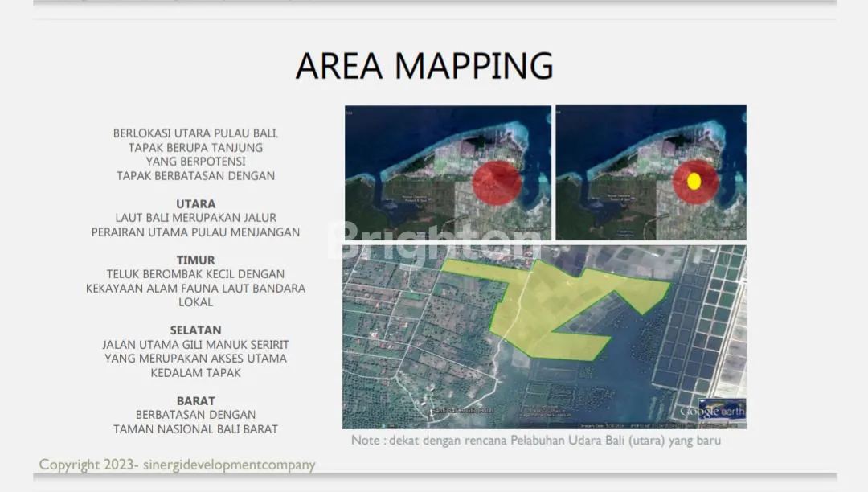Click the yellow dot in the right map

tap(694, 181)
